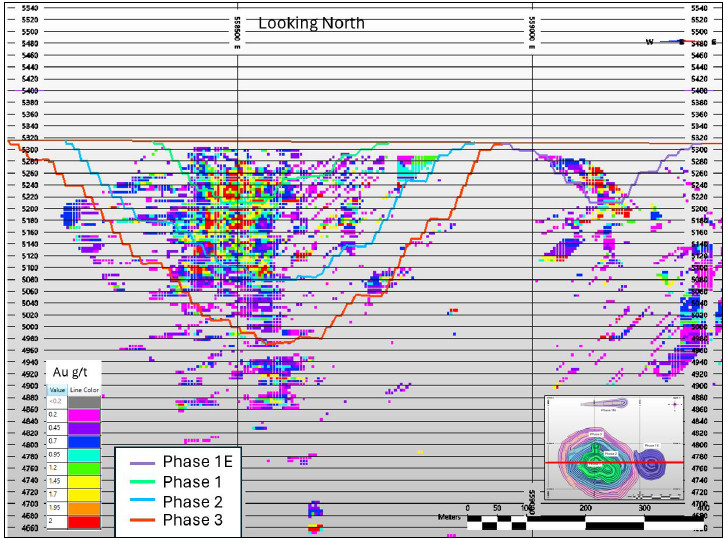
Task: Click the orange 1.95 g/t color swatch
Action: tap(84, 509)
